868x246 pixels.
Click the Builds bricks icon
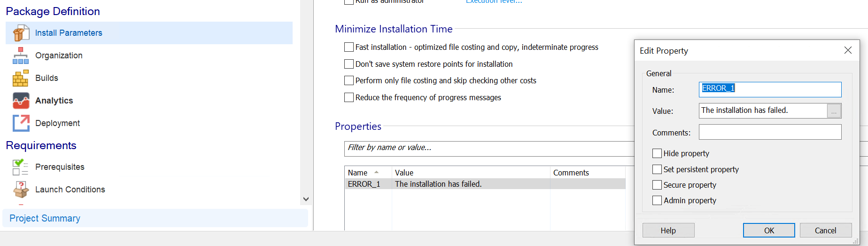(21, 78)
